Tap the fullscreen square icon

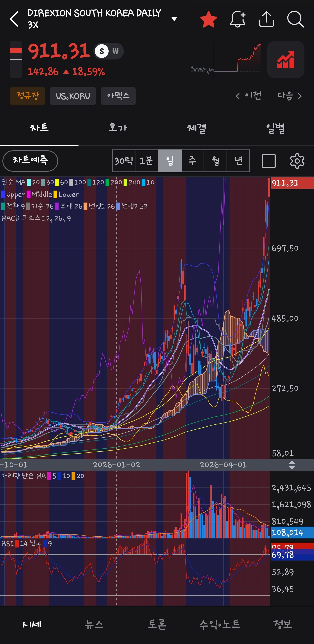click(269, 161)
